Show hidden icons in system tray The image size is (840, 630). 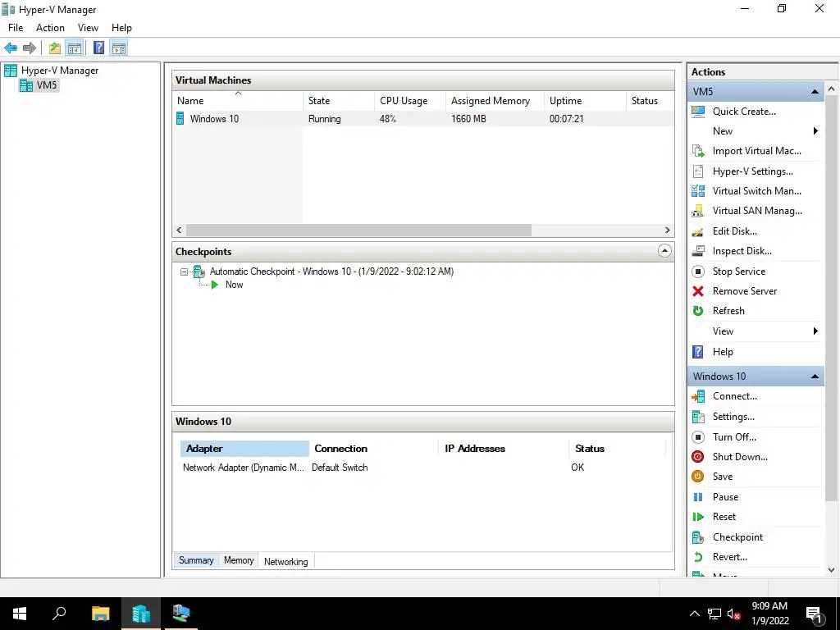(x=694, y=614)
